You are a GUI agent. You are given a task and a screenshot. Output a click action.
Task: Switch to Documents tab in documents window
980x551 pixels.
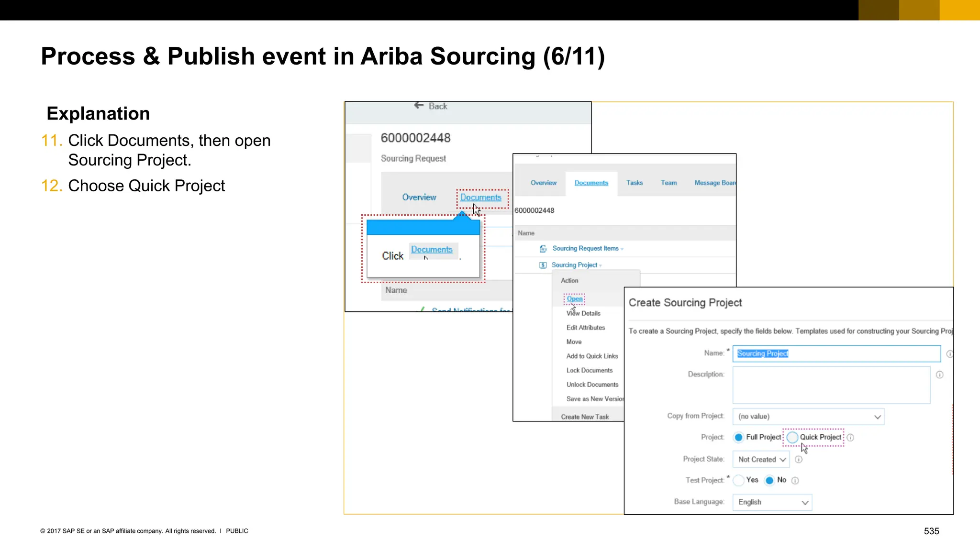point(591,183)
